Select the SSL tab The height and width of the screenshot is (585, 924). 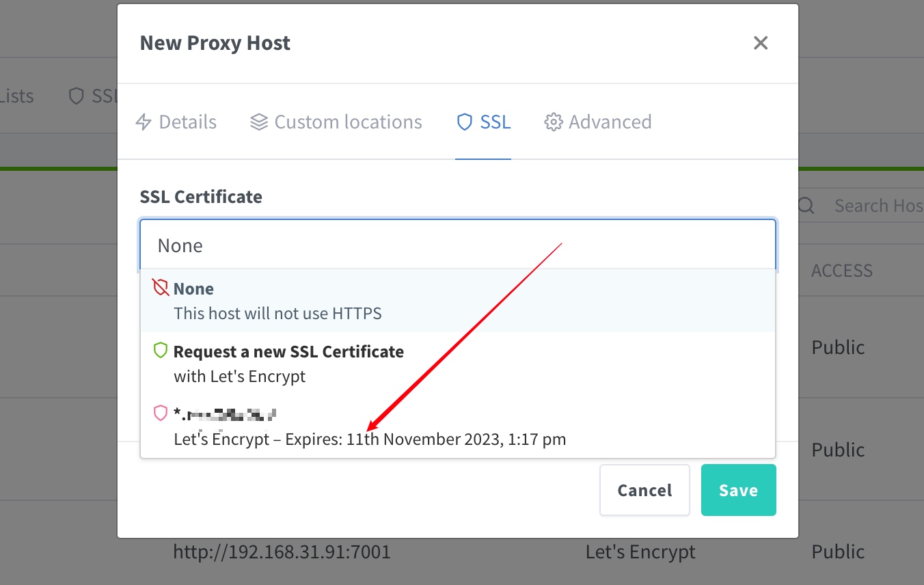pyautogui.click(x=483, y=122)
